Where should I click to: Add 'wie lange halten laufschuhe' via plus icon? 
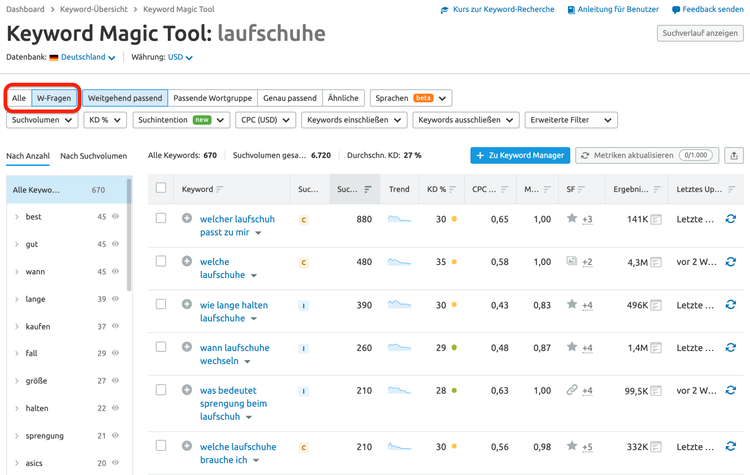click(x=187, y=304)
